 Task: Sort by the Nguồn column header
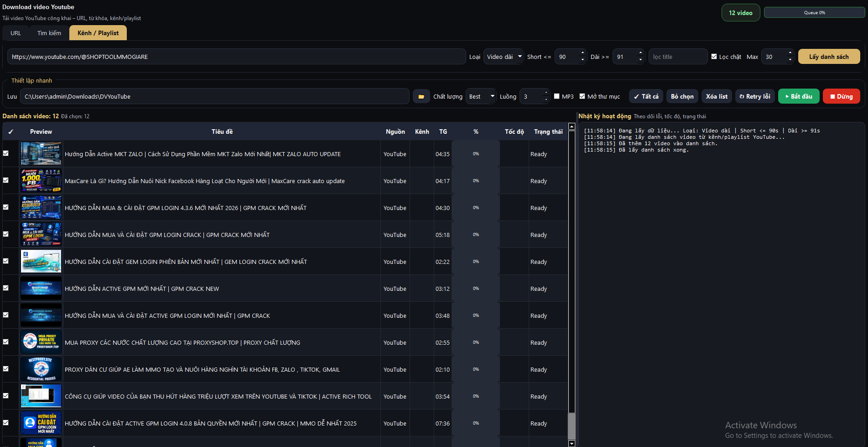[x=395, y=131]
